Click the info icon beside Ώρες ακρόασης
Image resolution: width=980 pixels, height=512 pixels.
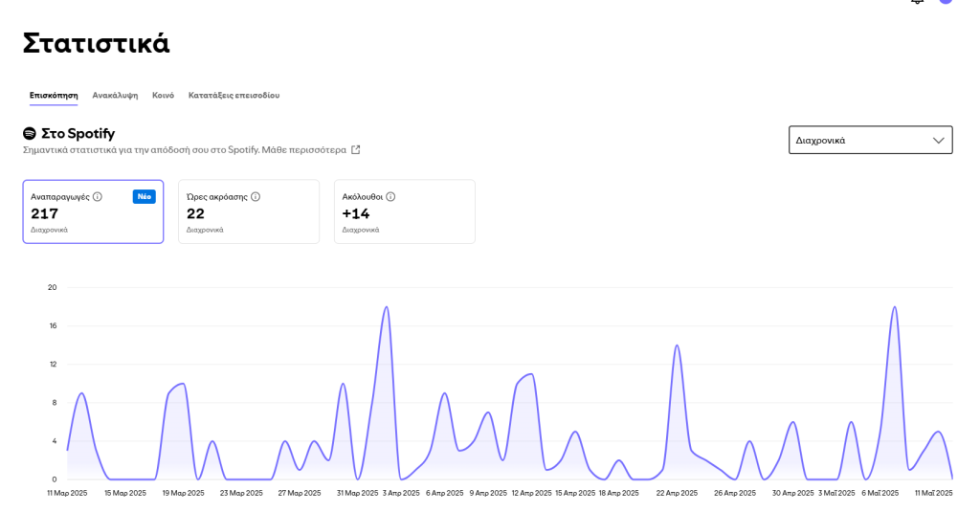[x=256, y=196]
